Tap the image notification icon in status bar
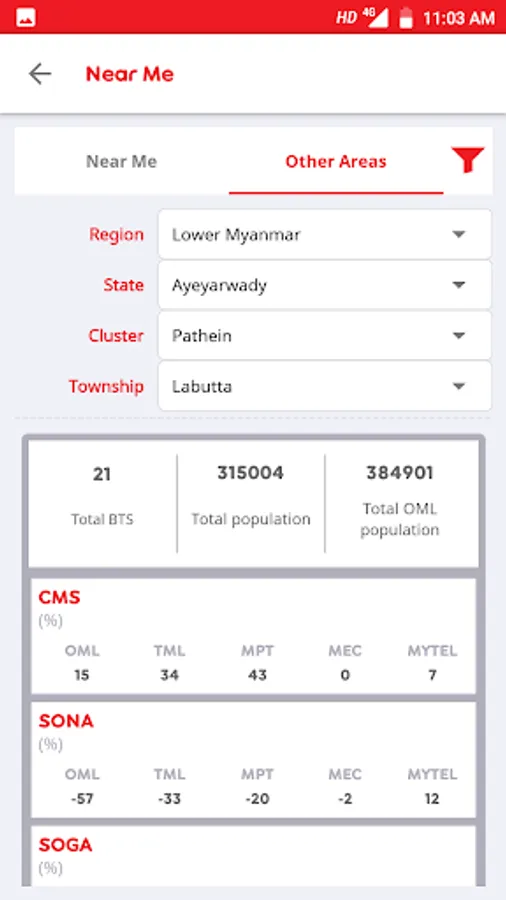 coord(26,17)
